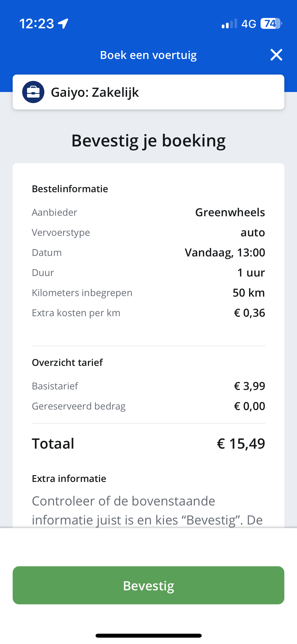
Task: Tap the Extra informatie heading
Action: pyautogui.click(x=69, y=479)
